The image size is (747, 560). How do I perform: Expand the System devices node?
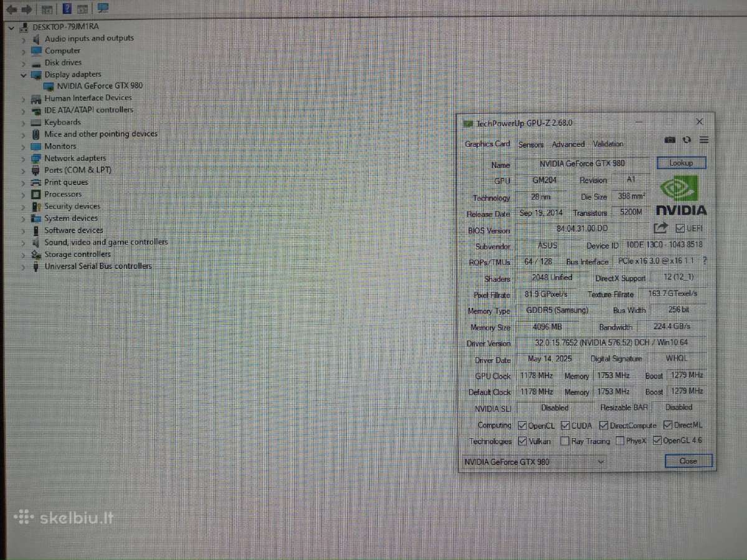point(24,218)
